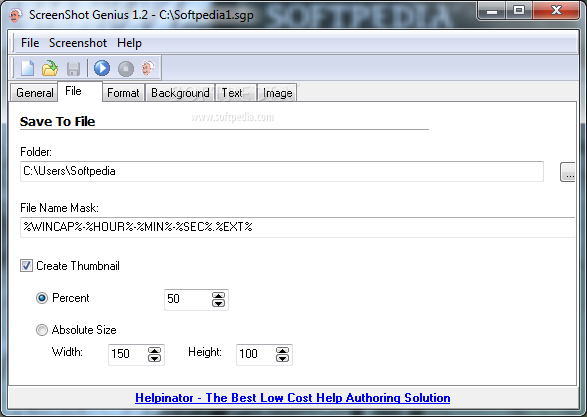The image size is (587, 417).
Task: Click the Percent value field showing 50
Action: point(187,299)
